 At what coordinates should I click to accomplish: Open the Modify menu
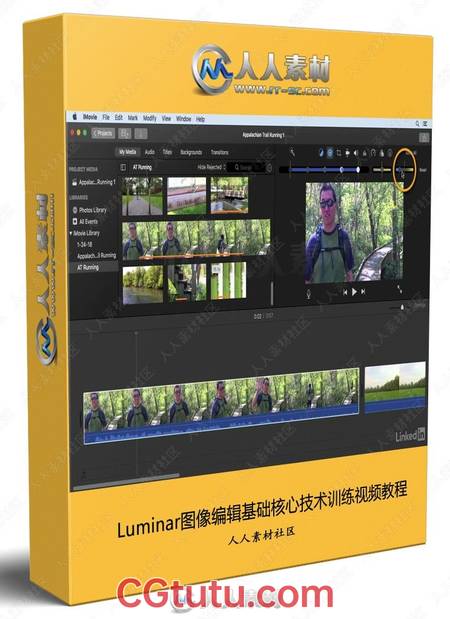tap(150, 118)
